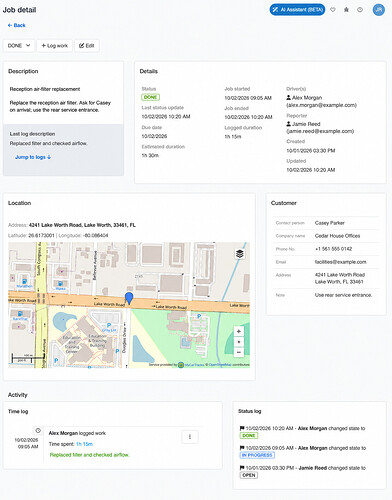
Task: Open the JR user avatar menu
Action: pyautogui.click(x=379, y=10)
